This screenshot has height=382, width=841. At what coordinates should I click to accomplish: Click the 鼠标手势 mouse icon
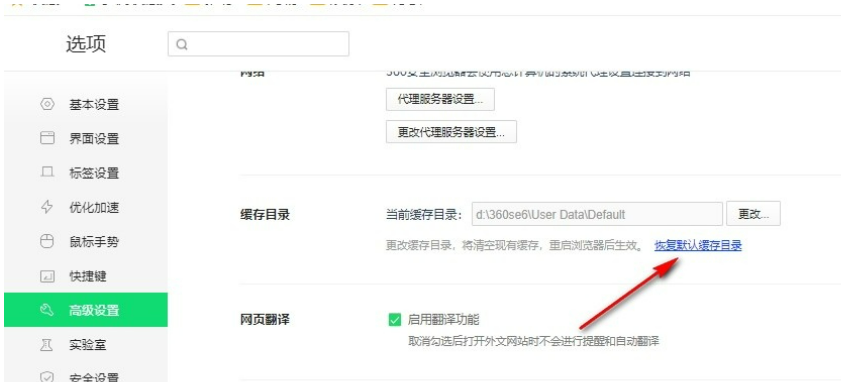click(x=47, y=241)
